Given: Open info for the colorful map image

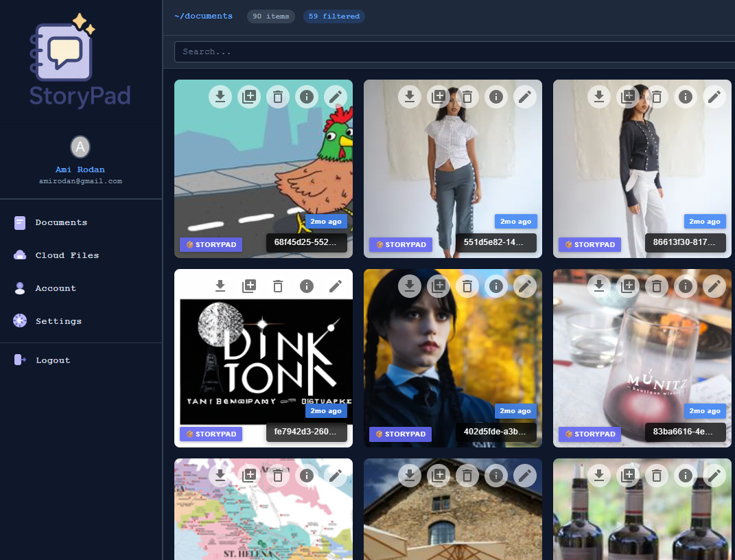Looking at the screenshot, I should [x=307, y=475].
